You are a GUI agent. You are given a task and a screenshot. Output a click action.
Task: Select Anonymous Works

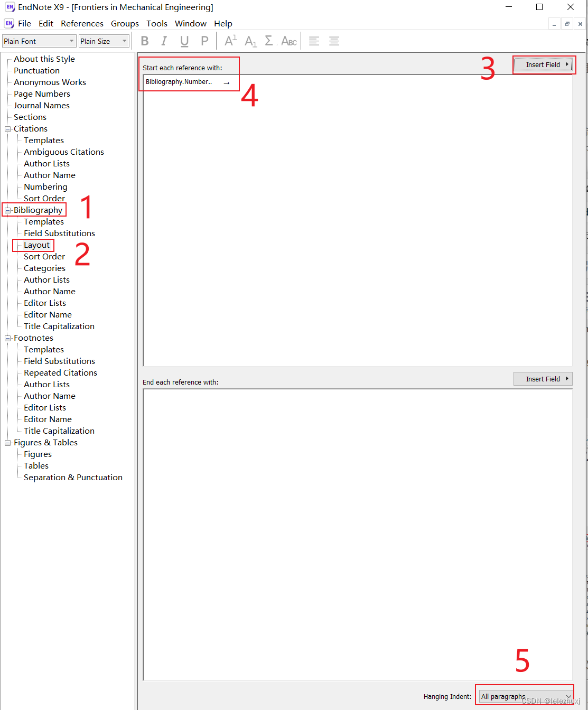[x=50, y=82]
